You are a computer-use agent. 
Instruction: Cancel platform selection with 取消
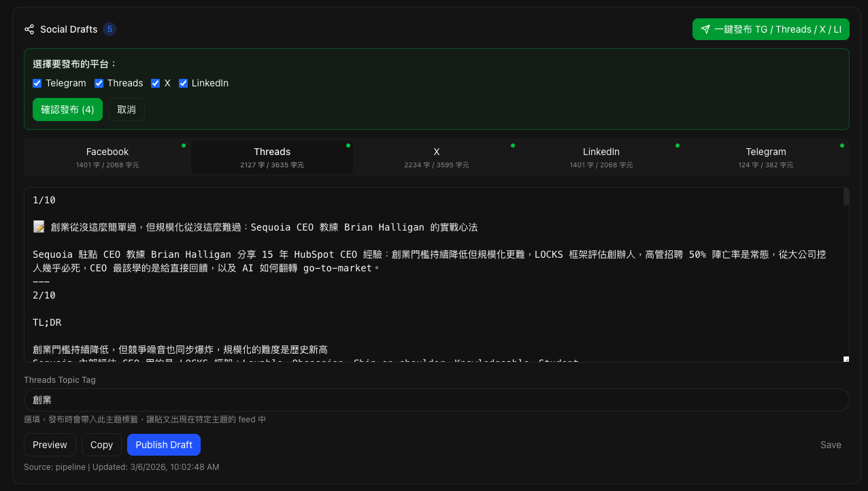127,109
